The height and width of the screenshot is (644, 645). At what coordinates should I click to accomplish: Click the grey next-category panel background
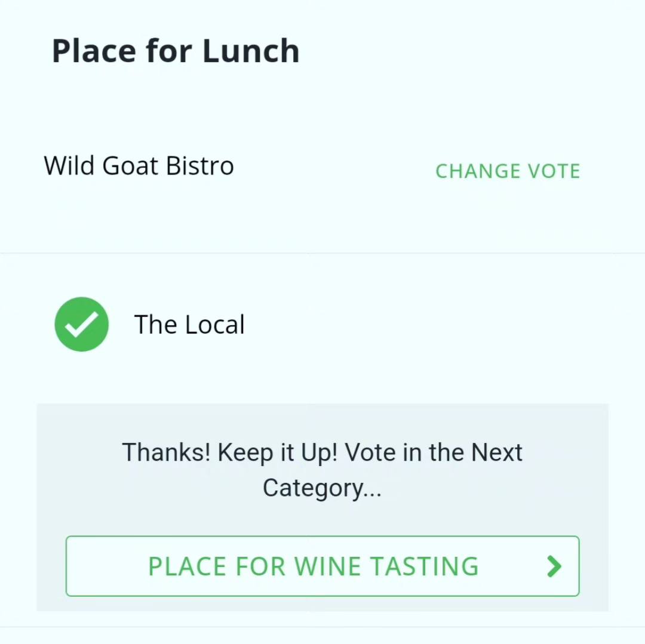pos(322,423)
